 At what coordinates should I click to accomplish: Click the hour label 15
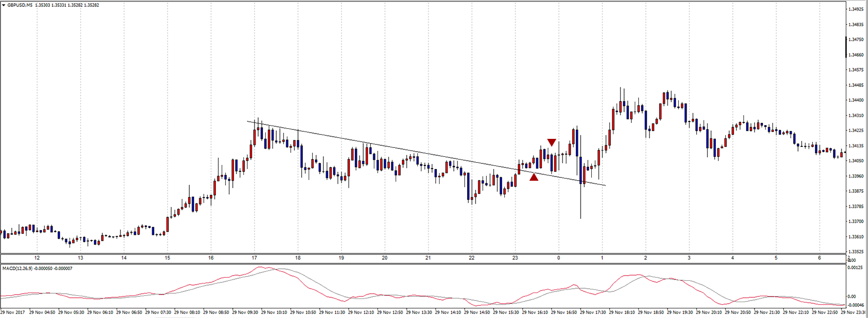click(x=167, y=258)
